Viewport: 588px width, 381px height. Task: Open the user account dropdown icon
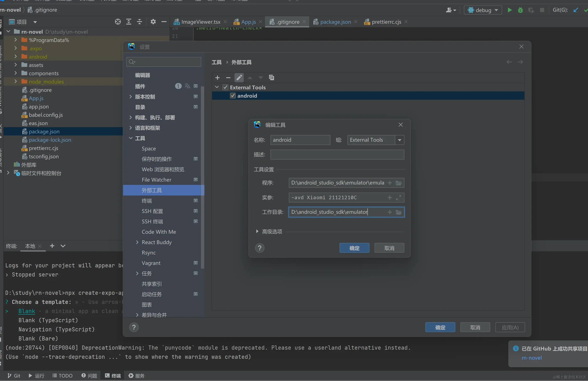coord(451,10)
